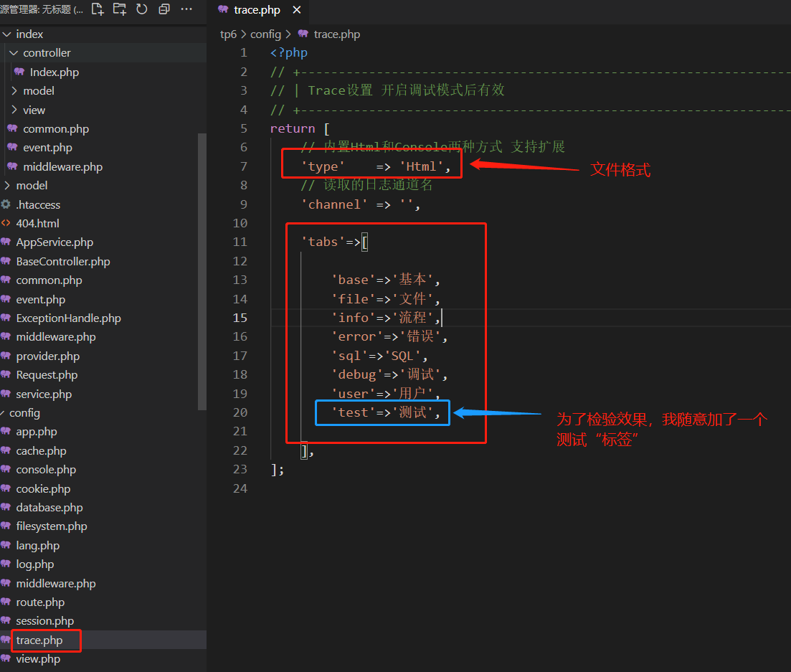Open Index.php in the controller folder
The height and width of the screenshot is (672, 791).
tap(54, 72)
